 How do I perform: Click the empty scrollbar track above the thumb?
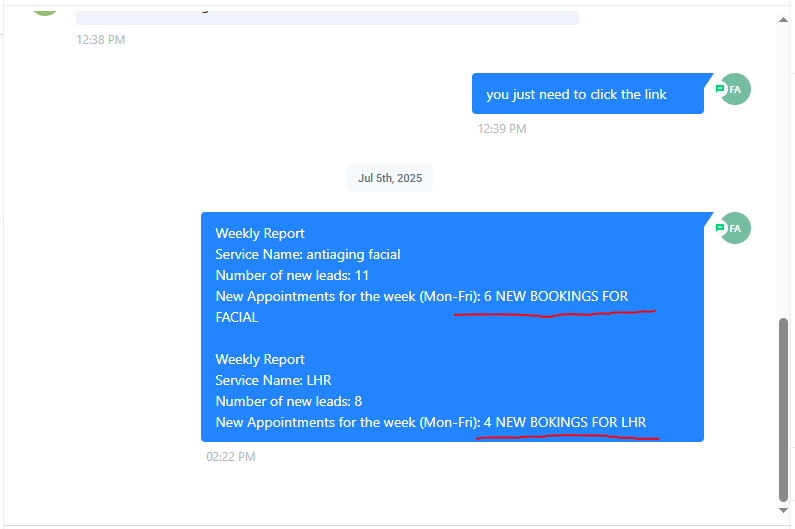coord(783,170)
